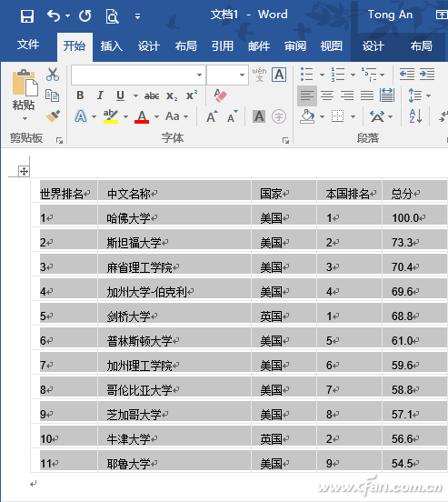Toggle italic formatting

pos(100,95)
